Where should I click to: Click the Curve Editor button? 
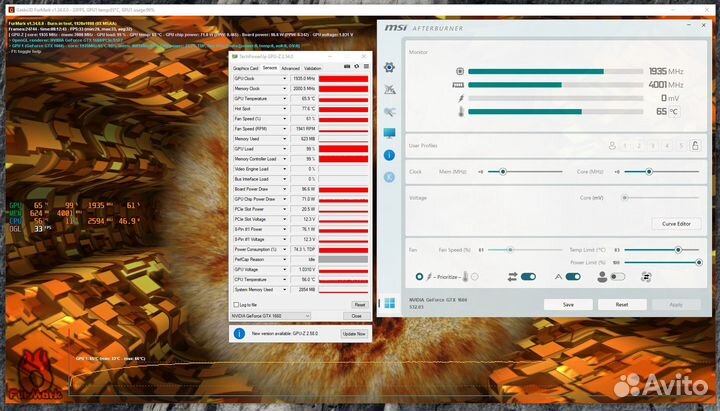676,223
